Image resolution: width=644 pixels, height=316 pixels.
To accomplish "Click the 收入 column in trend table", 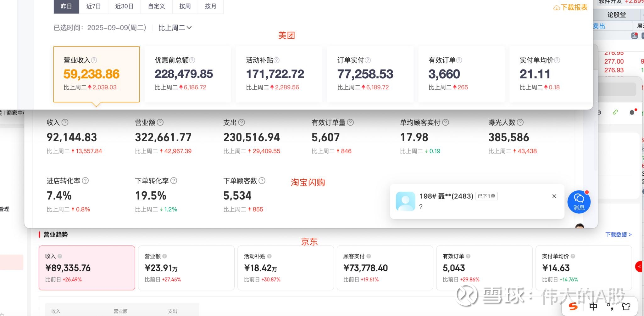I will point(56,311).
